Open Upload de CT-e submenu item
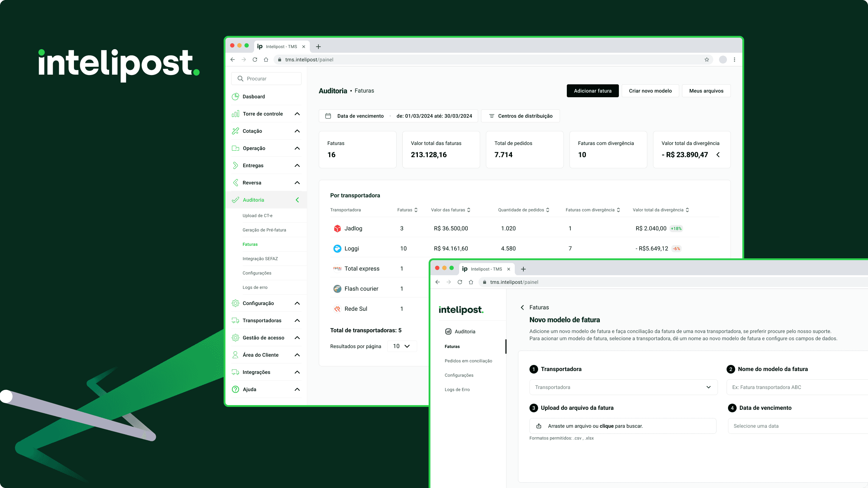 pos(257,216)
